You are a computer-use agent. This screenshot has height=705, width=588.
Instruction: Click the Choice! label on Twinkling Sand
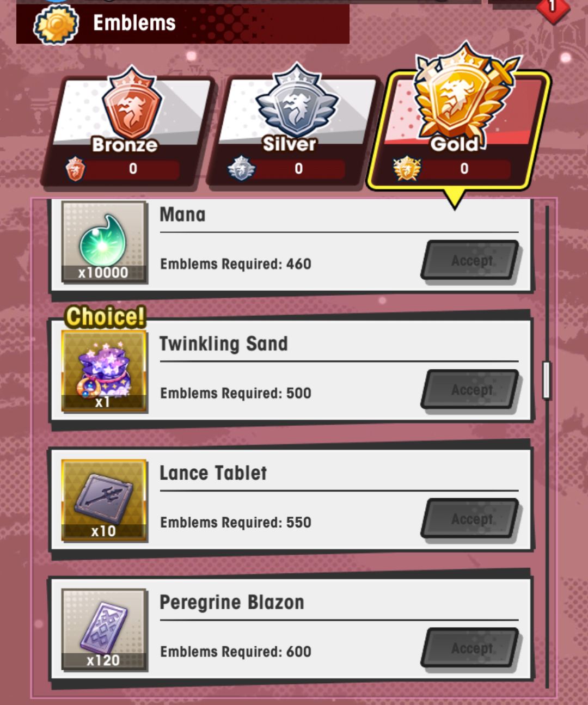pyautogui.click(x=105, y=316)
